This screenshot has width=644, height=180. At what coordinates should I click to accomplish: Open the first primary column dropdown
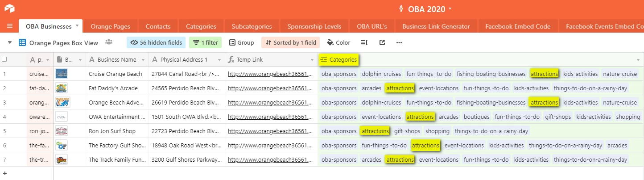click(x=48, y=60)
